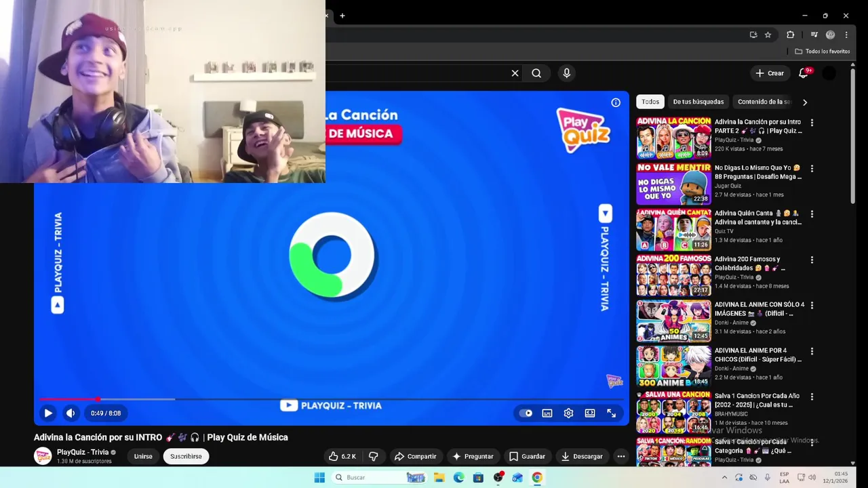Subscribe with the Suscribirse button

click(x=186, y=456)
